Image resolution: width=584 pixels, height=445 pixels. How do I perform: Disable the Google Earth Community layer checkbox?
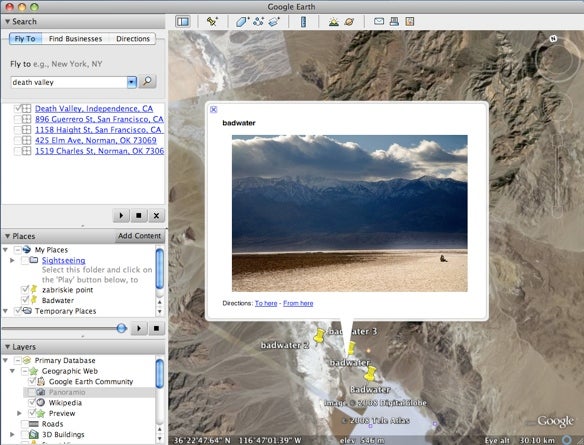32,381
